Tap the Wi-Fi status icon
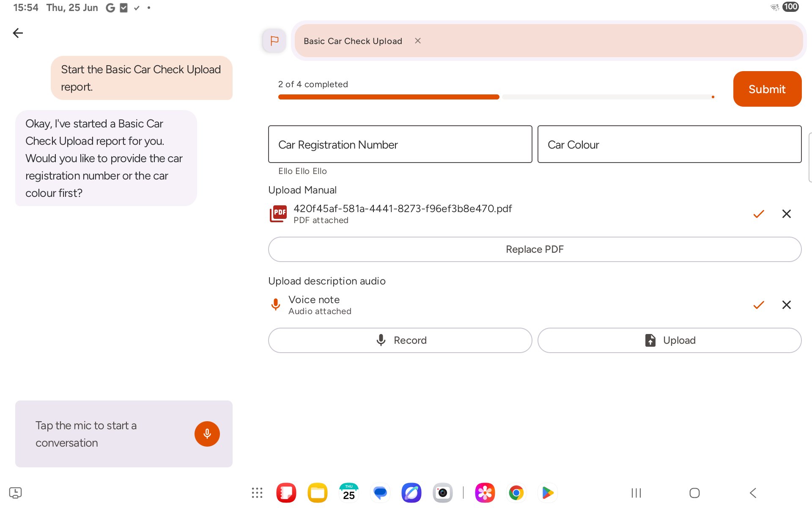 [775, 7]
